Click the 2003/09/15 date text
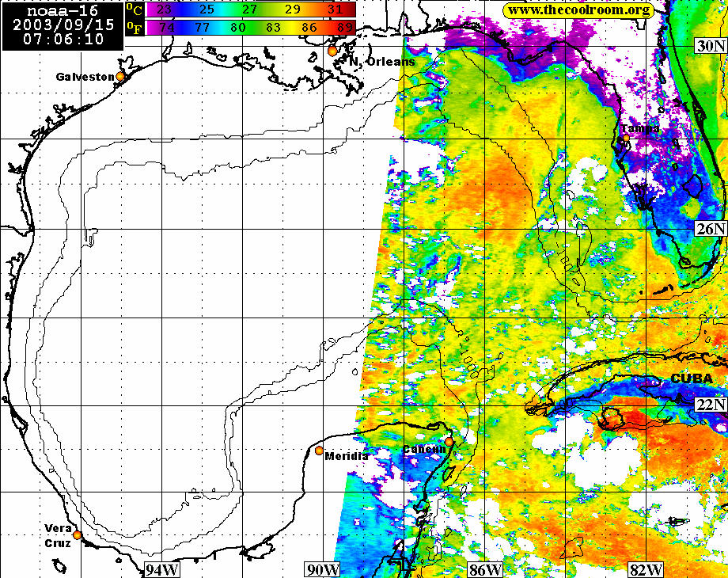 point(63,25)
